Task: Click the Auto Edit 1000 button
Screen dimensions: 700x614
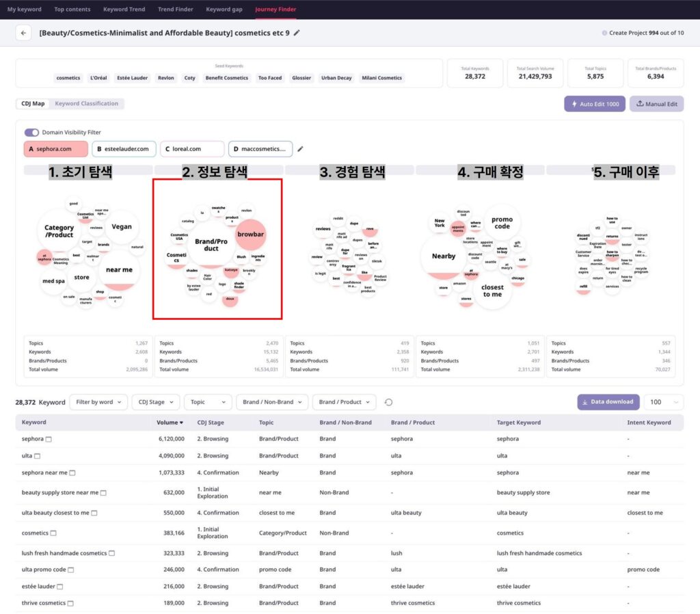Action: pos(594,104)
